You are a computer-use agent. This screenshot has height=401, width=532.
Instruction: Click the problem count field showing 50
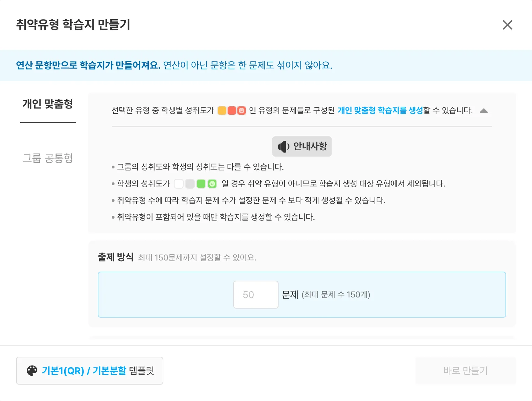pos(256,295)
